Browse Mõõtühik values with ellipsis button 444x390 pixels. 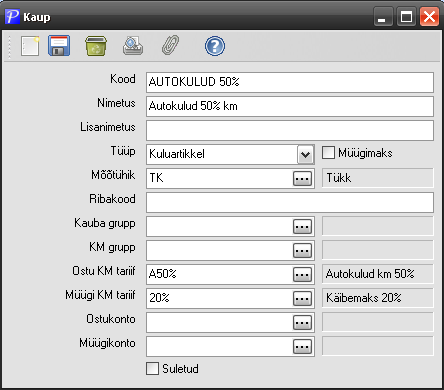pyautogui.click(x=302, y=179)
